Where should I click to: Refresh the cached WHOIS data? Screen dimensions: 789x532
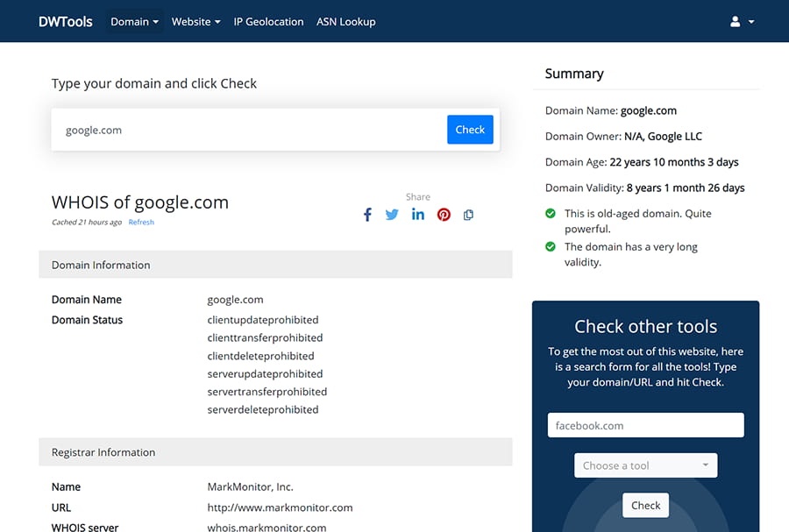tap(141, 222)
